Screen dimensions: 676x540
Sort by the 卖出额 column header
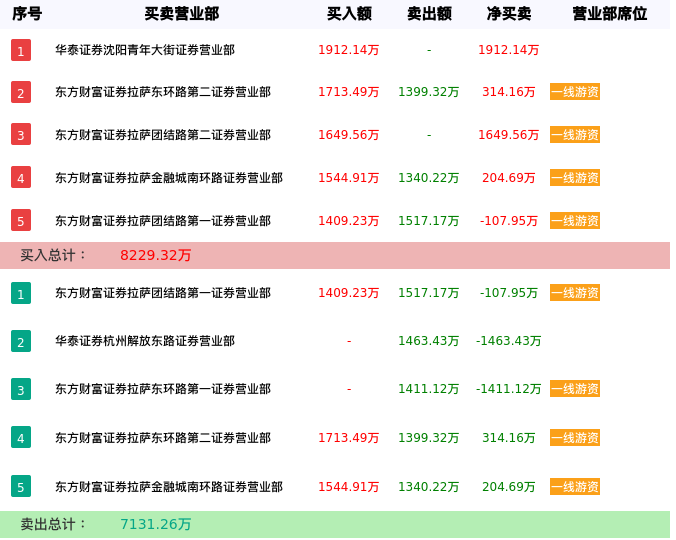(429, 14)
